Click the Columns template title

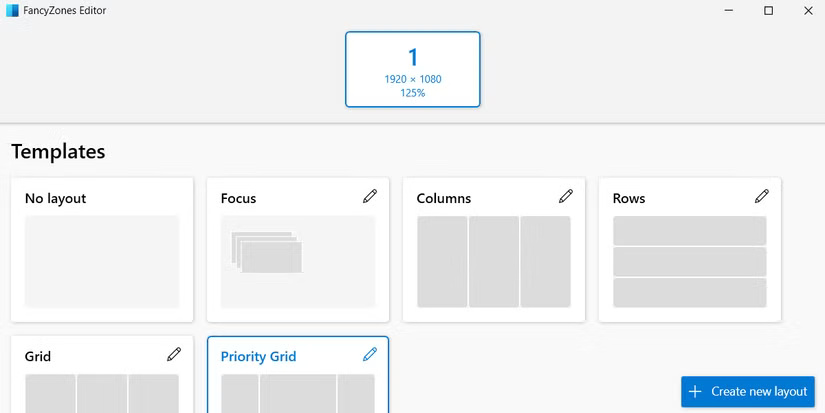(x=444, y=198)
